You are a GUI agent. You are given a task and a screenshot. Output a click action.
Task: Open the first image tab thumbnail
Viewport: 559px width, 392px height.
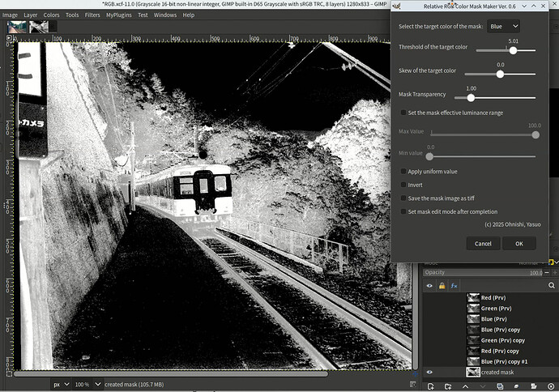coord(16,27)
